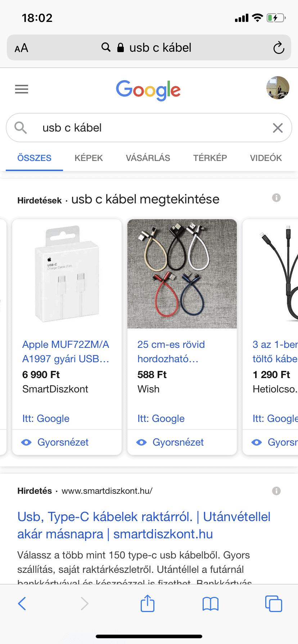Open the Google hamburger menu
The image size is (298, 644).
click(x=22, y=89)
